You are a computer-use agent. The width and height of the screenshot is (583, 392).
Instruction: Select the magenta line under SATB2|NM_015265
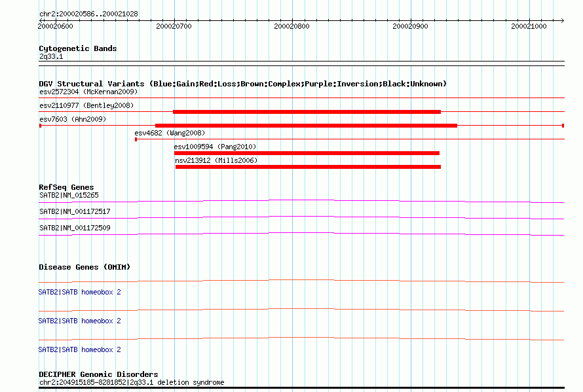[301, 202]
